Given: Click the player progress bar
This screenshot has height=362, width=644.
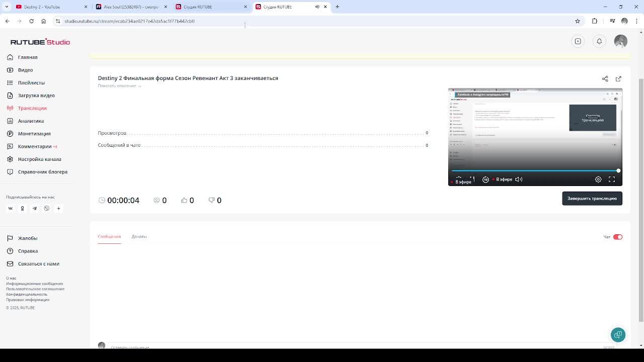Looking at the screenshot, I should (535, 171).
